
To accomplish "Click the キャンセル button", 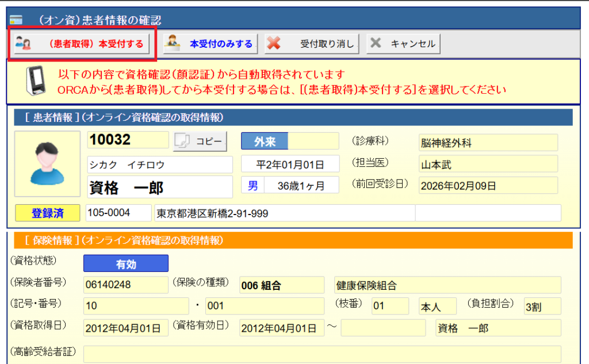I will (x=403, y=44).
